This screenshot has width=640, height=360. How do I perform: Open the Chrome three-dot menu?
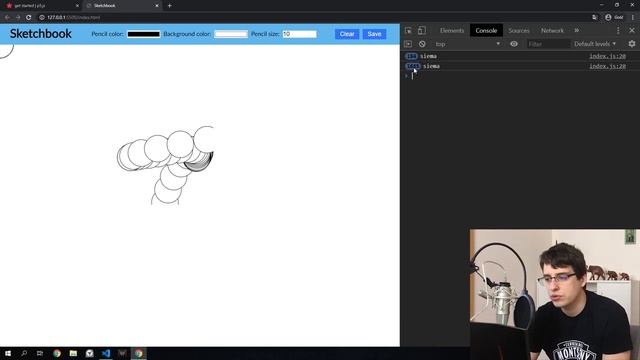pos(633,18)
